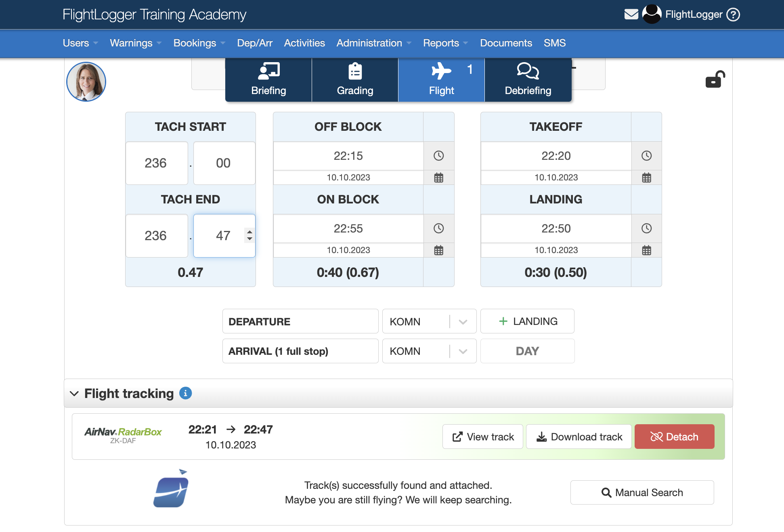Open the Administration menu
The image size is (784, 532).
point(369,43)
